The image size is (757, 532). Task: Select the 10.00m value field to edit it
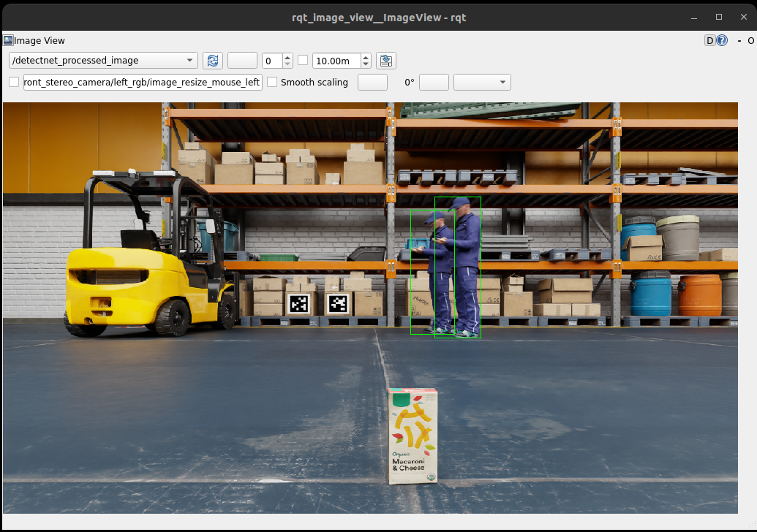333,61
